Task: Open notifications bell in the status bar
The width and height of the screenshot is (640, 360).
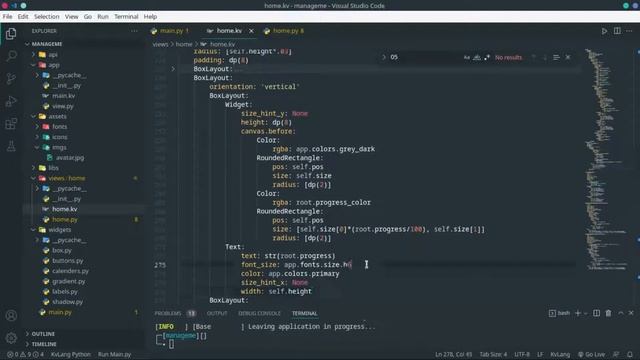Action: [x=630, y=354]
